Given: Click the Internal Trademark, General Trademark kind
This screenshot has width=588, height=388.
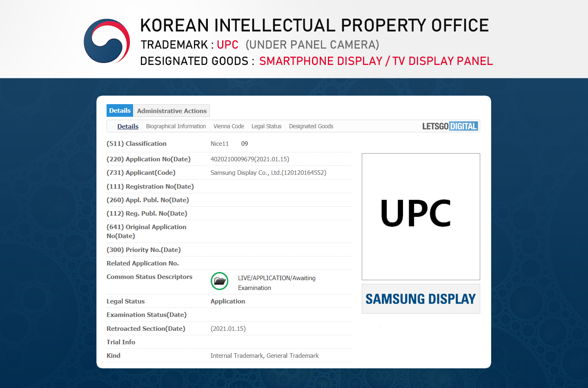Looking at the screenshot, I should coord(264,356).
